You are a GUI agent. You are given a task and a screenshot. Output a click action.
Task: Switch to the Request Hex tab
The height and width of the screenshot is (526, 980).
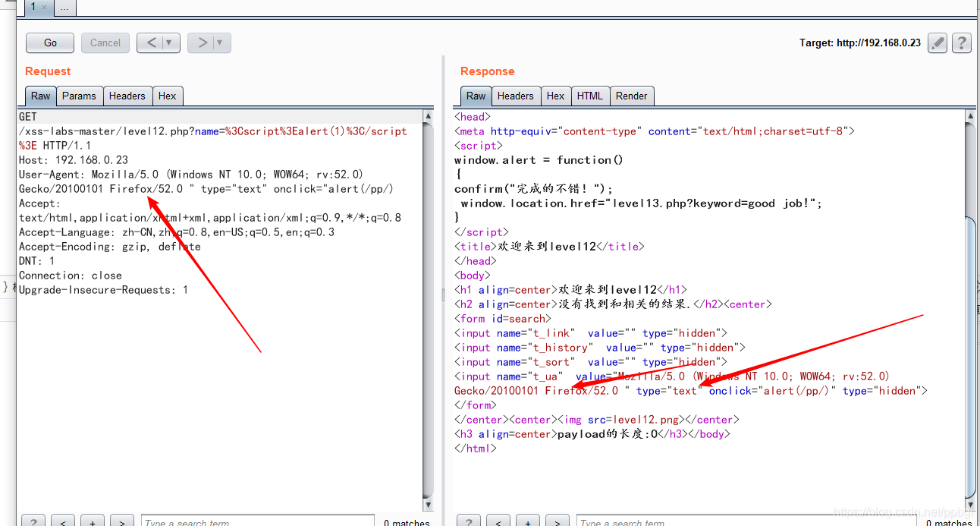click(x=168, y=96)
